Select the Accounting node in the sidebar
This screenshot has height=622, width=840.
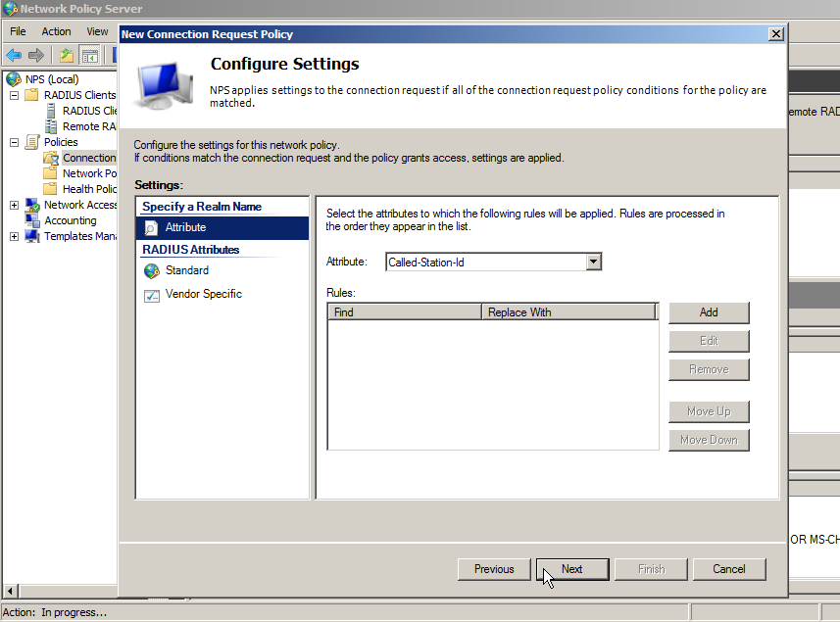[71, 219]
